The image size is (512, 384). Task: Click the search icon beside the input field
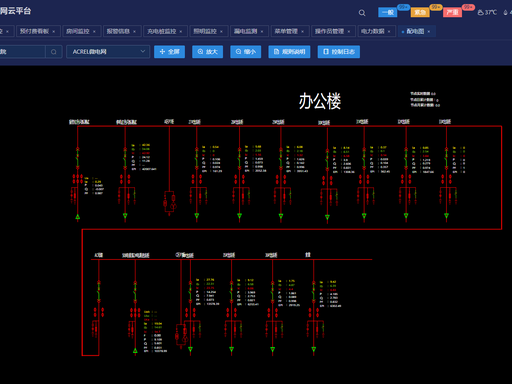[x=54, y=52]
